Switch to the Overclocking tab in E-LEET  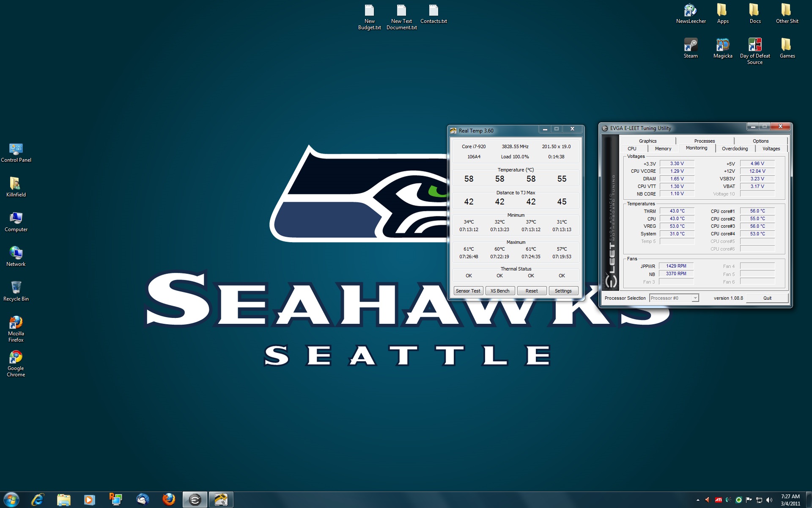pyautogui.click(x=735, y=149)
